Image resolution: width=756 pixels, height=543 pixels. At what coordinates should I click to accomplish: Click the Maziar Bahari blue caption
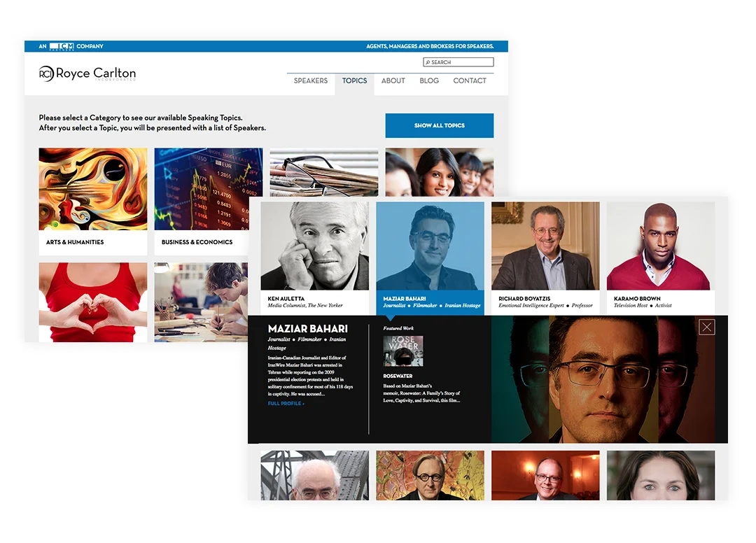tap(430, 302)
